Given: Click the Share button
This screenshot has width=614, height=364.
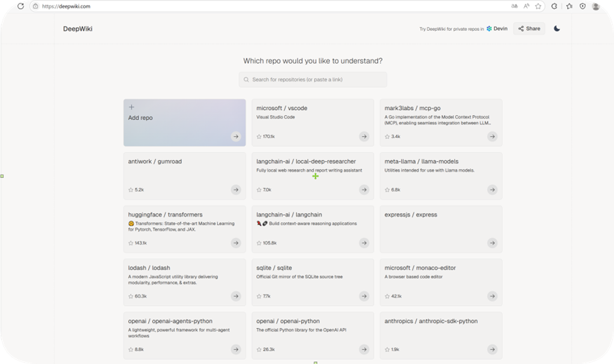Looking at the screenshot, I should click(x=529, y=29).
